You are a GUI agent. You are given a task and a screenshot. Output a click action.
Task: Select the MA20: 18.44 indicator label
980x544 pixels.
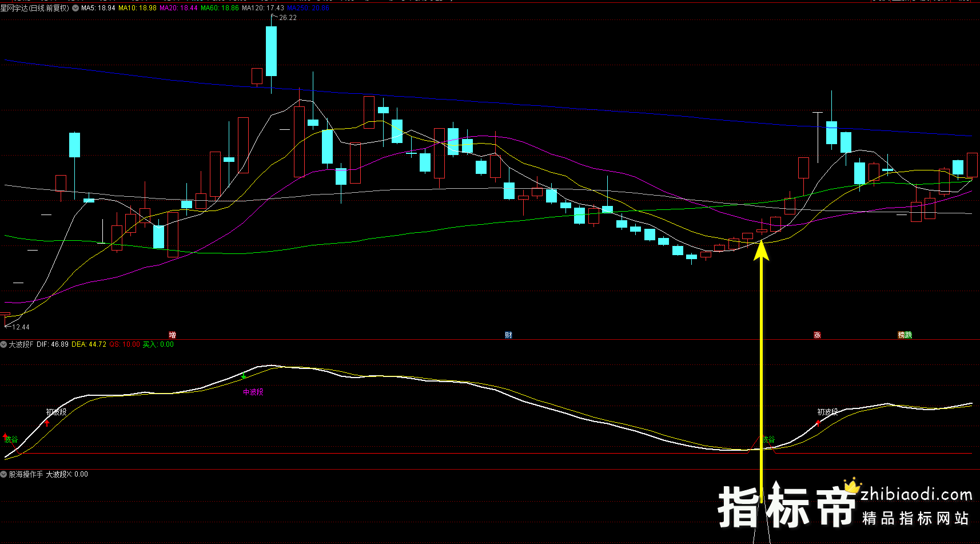pos(178,8)
